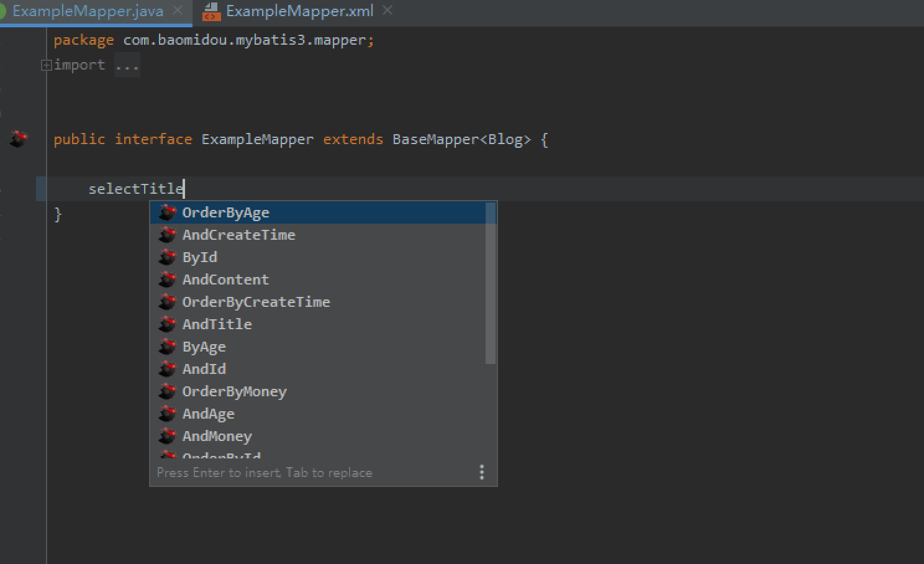Expand the collapsed import block

click(46, 65)
